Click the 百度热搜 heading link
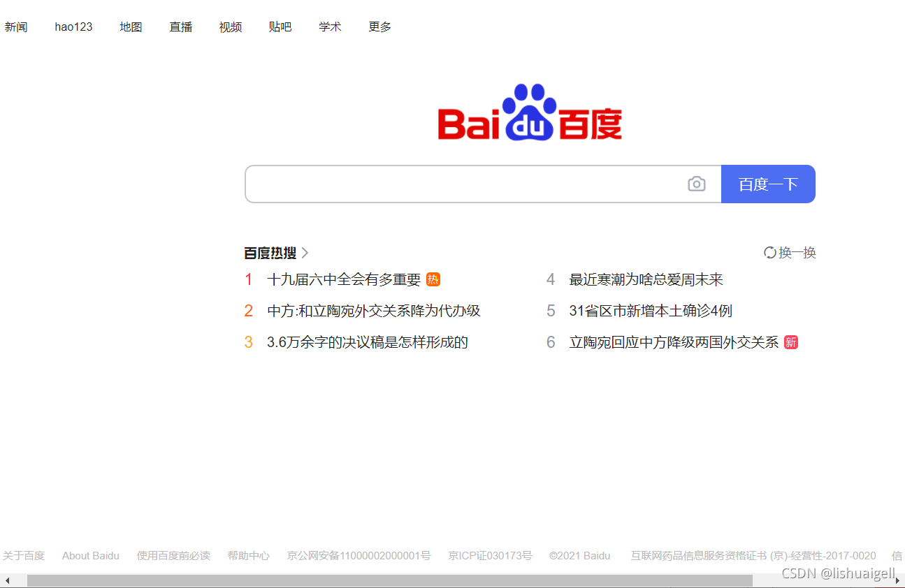 270,253
